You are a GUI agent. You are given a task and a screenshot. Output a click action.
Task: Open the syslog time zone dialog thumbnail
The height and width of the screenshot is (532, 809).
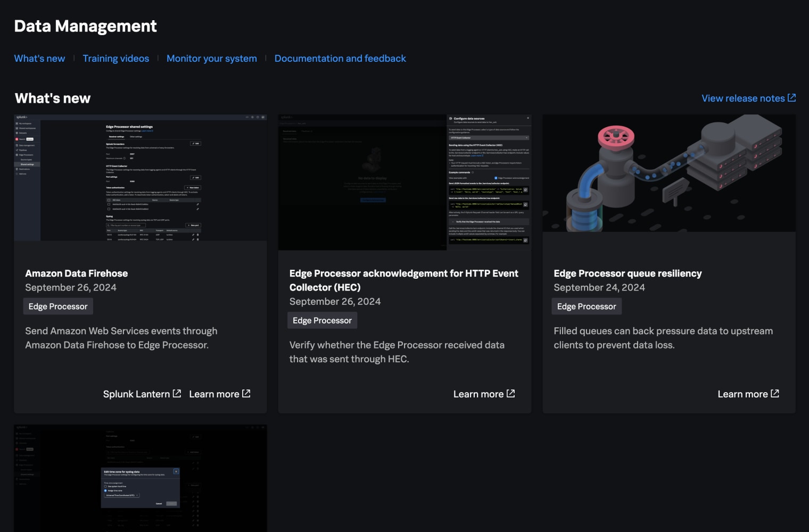tap(140, 478)
